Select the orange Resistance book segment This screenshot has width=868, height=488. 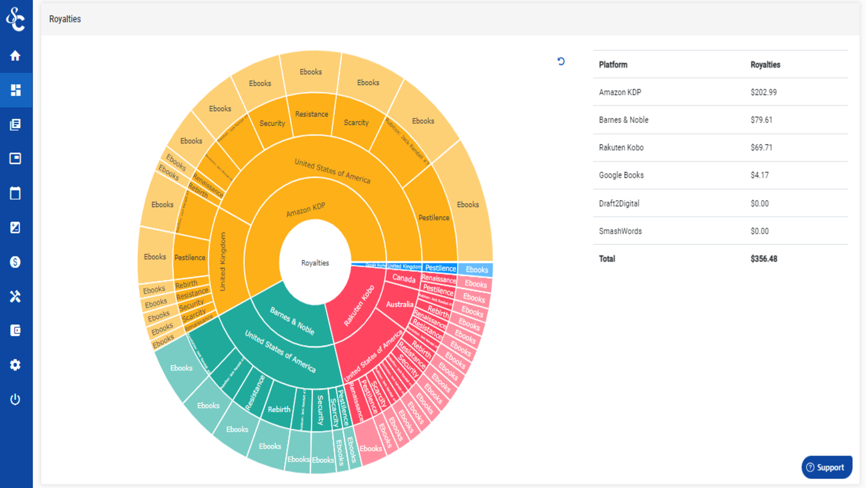(311, 114)
